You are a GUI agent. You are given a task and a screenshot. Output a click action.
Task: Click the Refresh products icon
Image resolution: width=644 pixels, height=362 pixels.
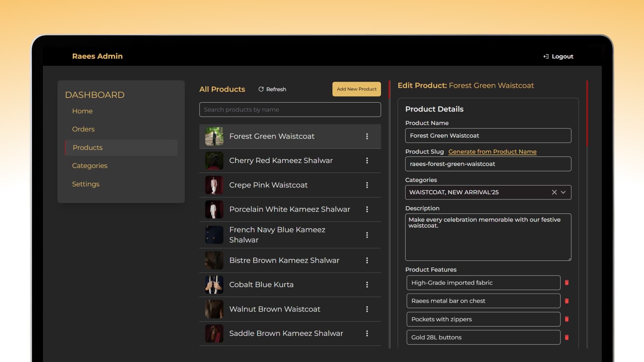pos(261,89)
